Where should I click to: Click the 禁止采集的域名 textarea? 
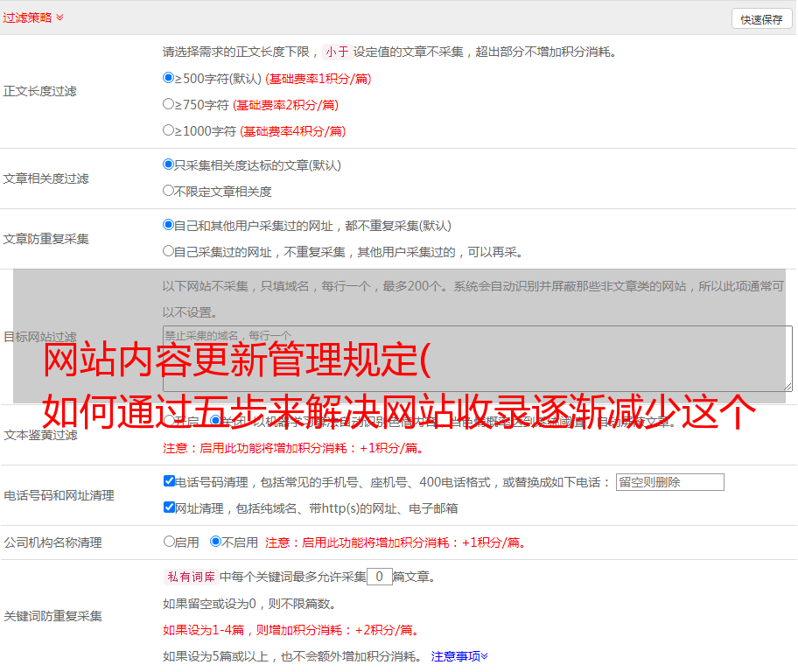click(x=478, y=359)
